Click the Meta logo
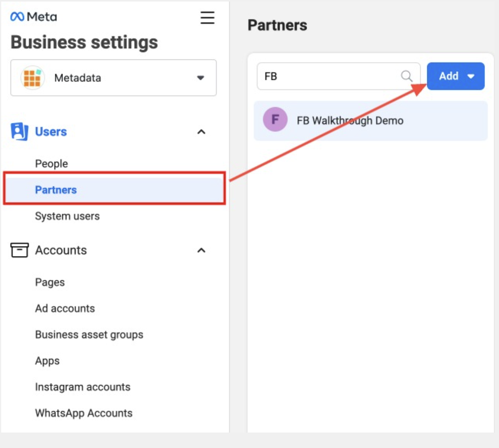The height and width of the screenshot is (448, 499). tap(34, 17)
